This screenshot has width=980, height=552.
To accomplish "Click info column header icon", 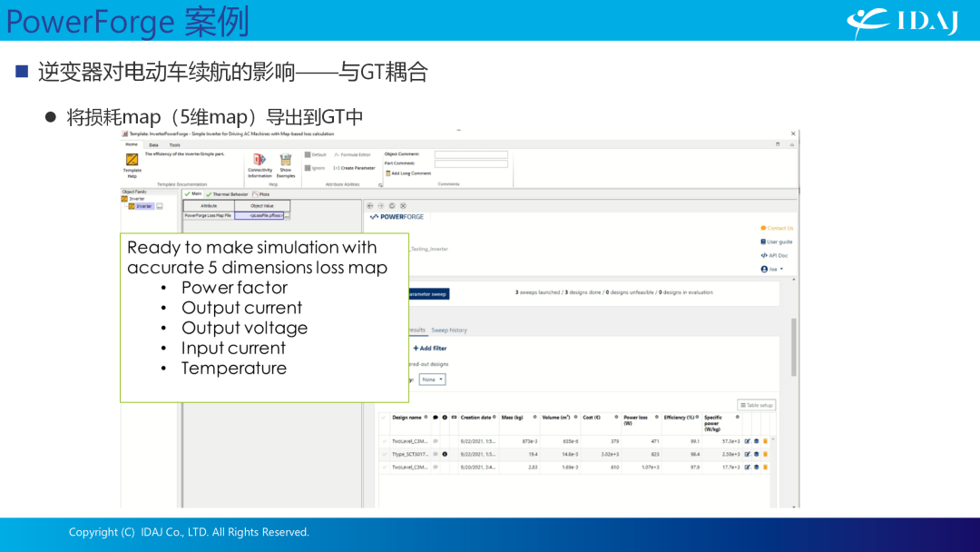I will pos(445,418).
